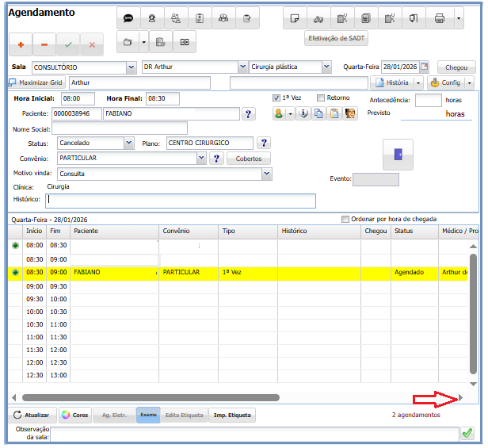Image resolution: width=488 pixels, height=448 pixels.
Task: Open the calendar date picker icon
Action: [x=424, y=67]
